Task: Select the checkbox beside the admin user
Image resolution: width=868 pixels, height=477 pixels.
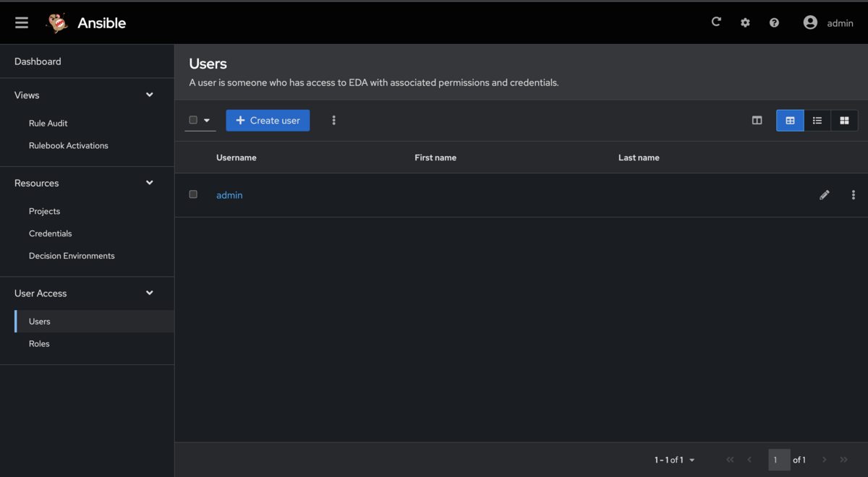Action: pyautogui.click(x=193, y=194)
